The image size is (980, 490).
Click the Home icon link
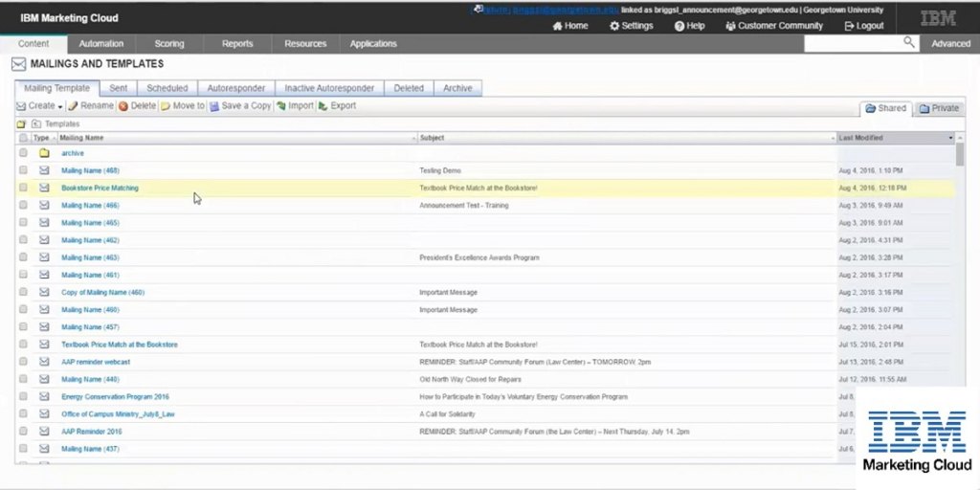coord(570,26)
